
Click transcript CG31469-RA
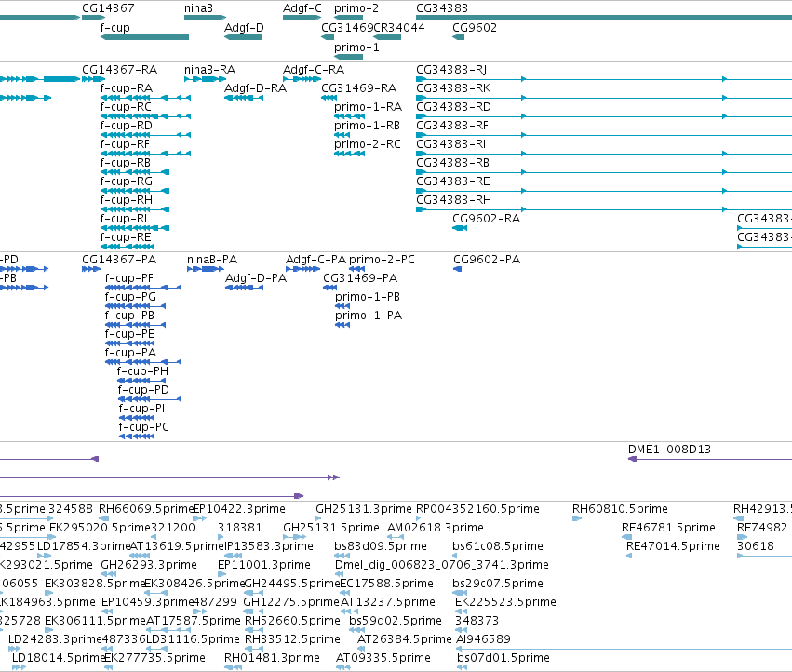(358, 88)
